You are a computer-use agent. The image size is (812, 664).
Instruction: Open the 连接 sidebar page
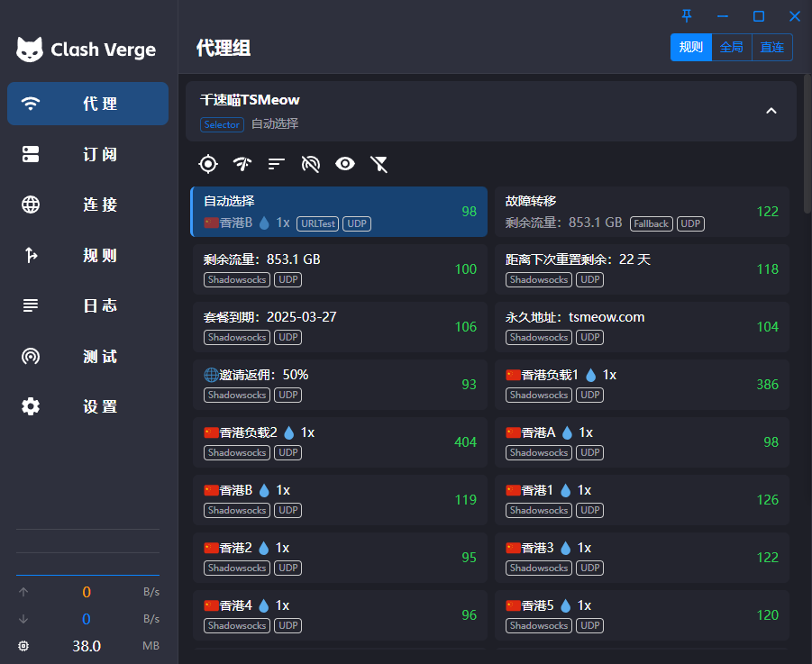87,205
